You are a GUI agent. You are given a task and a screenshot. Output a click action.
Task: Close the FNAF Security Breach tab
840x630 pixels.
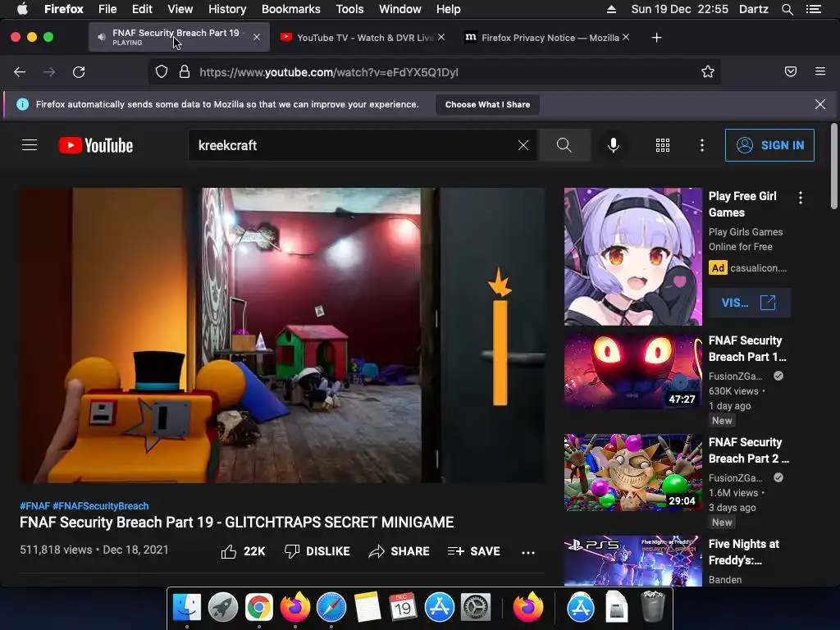pyautogui.click(x=257, y=37)
